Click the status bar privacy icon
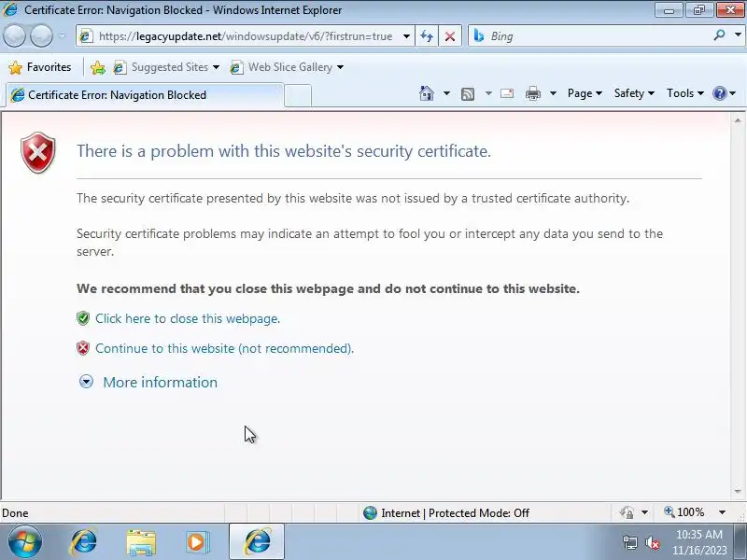Image resolution: width=747 pixels, height=560 pixels. coord(627,512)
